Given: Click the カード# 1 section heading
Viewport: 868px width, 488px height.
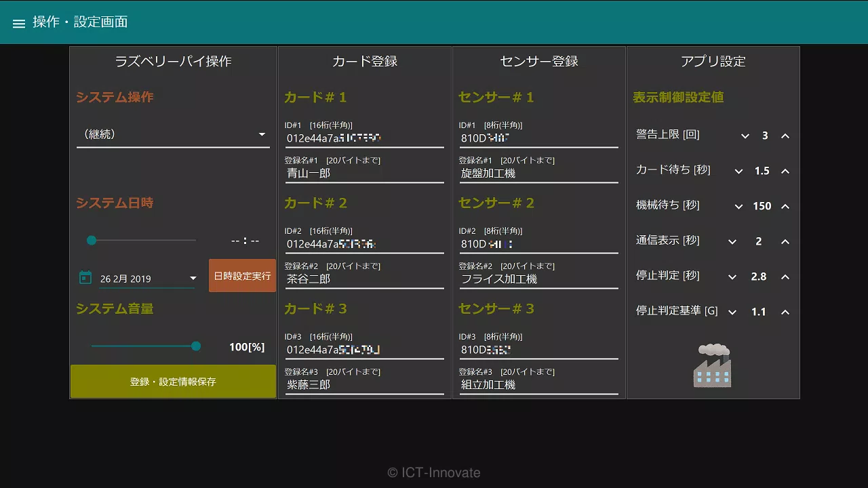Looking at the screenshot, I should pyautogui.click(x=315, y=98).
